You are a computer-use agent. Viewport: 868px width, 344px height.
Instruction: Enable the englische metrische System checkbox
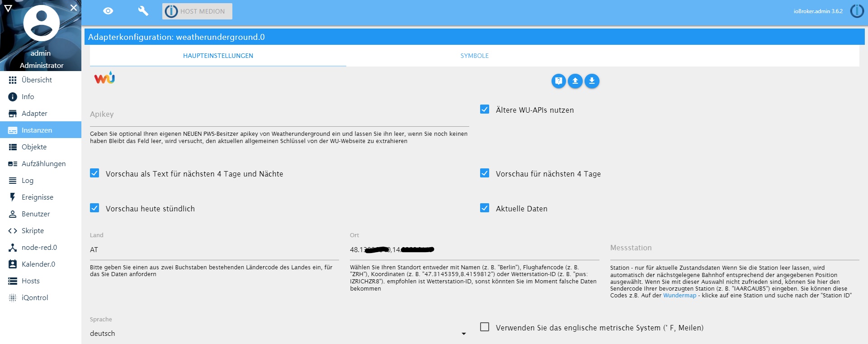(x=485, y=327)
